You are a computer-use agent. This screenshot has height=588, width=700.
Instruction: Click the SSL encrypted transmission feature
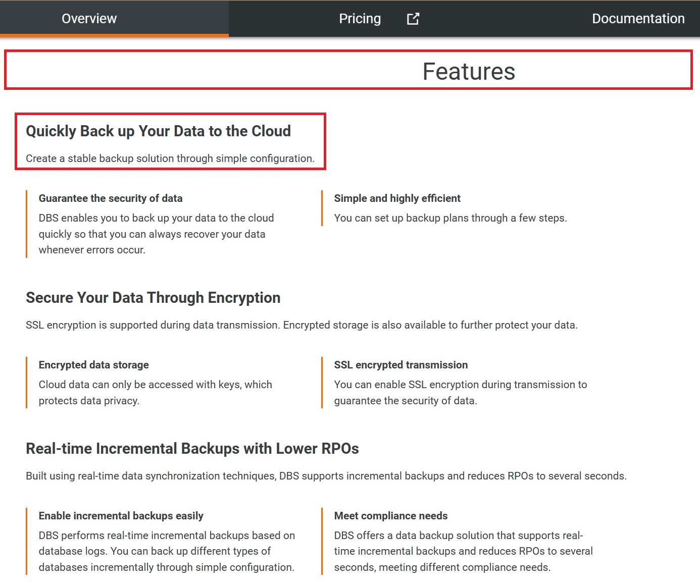coord(401,364)
